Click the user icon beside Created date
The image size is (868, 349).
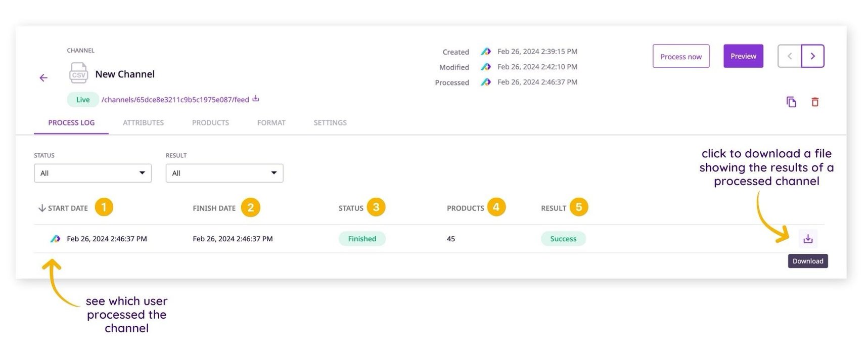click(486, 52)
